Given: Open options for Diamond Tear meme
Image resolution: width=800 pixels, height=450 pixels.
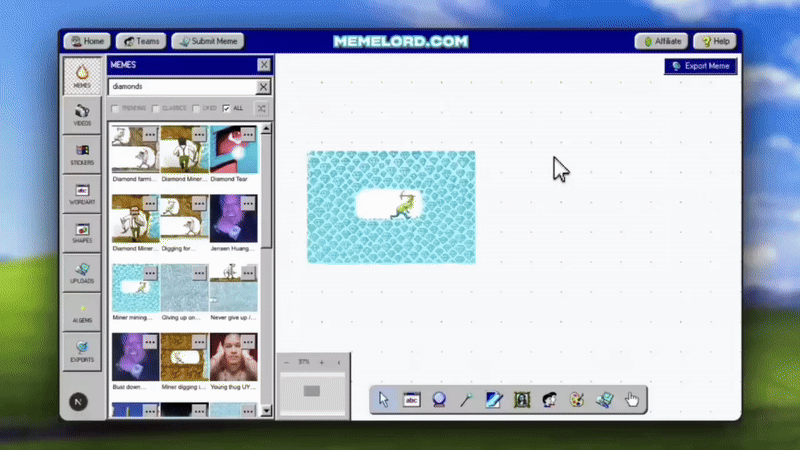Looking at the screenshot, I should pyautogui.click(x=248, y=134).
